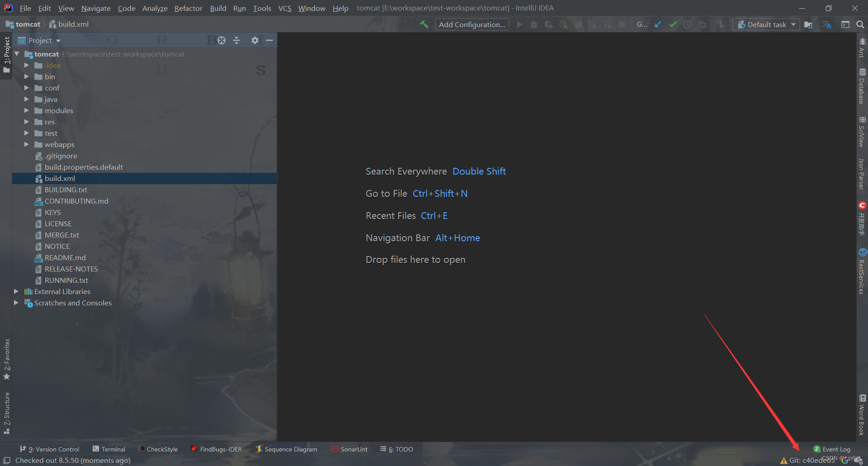Screen dimensions: 868x466
Task: Open the Json Parser tool window
Action: click(862, 174)
